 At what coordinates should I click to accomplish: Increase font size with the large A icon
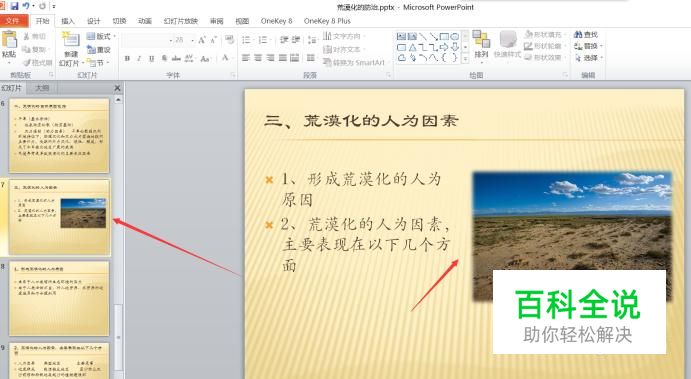point(202,40)
